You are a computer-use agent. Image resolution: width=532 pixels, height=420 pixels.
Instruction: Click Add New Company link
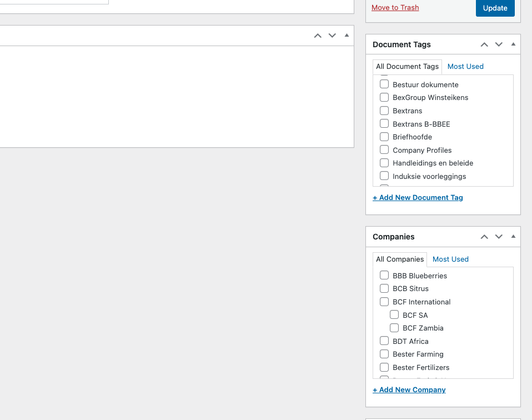click(409, 390)
